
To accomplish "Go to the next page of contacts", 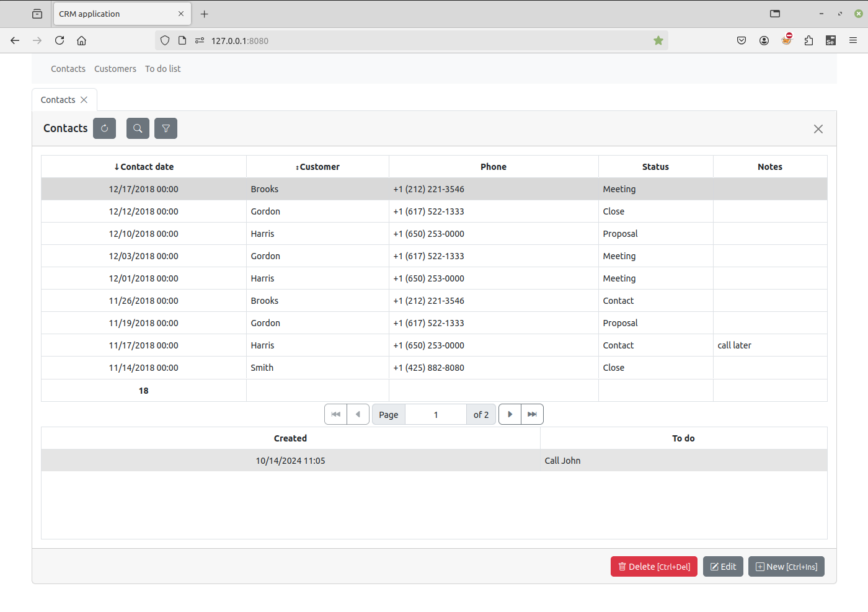I will [x=510, y=414].
